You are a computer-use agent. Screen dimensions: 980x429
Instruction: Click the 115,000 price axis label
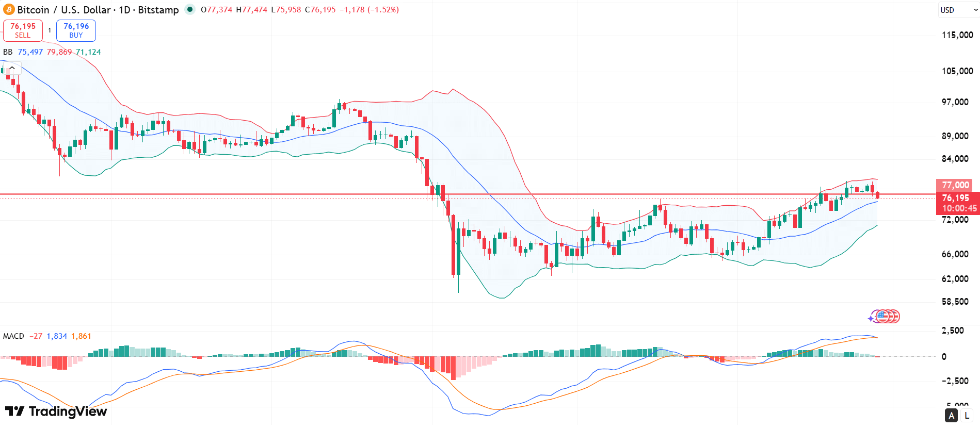[957, 35]
